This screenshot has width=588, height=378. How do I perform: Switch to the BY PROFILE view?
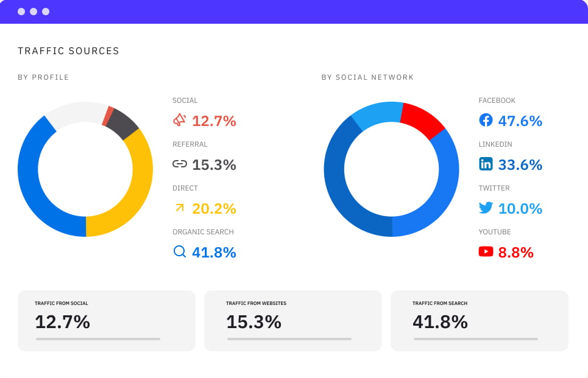43,77
